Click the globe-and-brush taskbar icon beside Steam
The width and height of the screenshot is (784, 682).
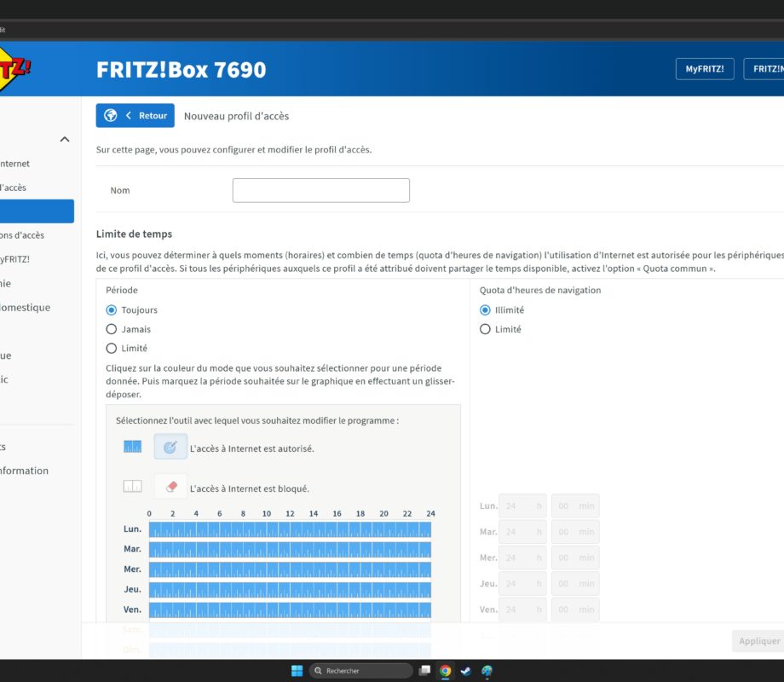tap(487, 671)
